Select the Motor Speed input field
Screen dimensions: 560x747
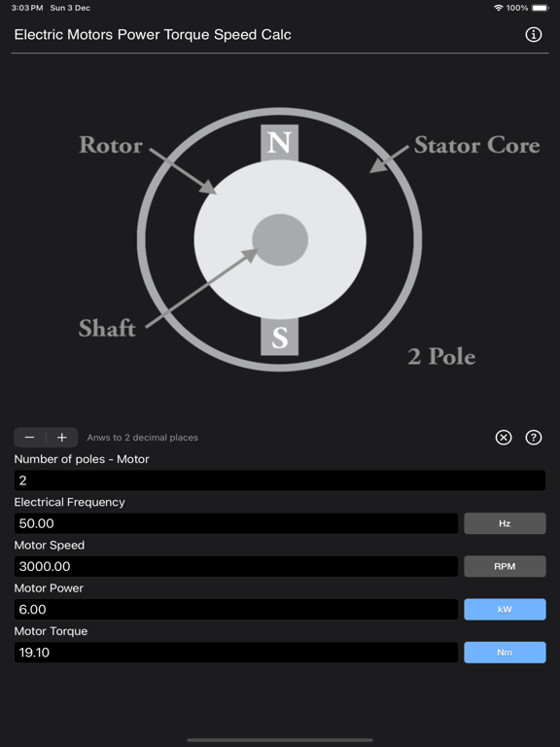(x=236, y=566)
